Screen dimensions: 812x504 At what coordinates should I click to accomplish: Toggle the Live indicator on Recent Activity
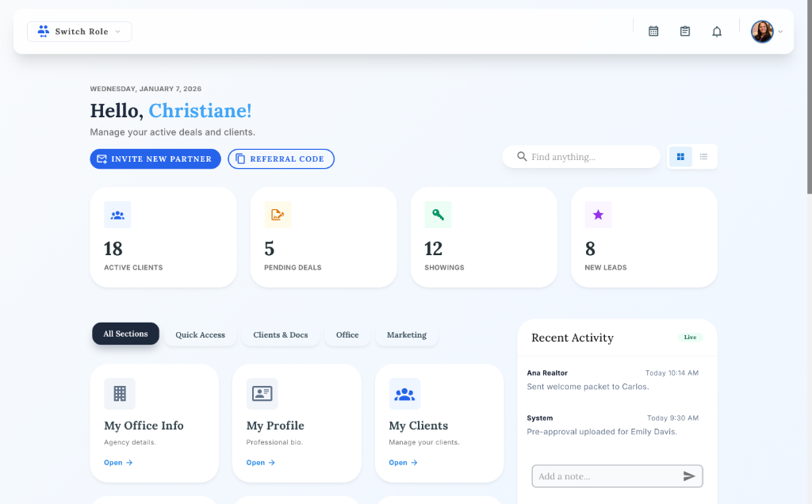[x=690, y=337]
